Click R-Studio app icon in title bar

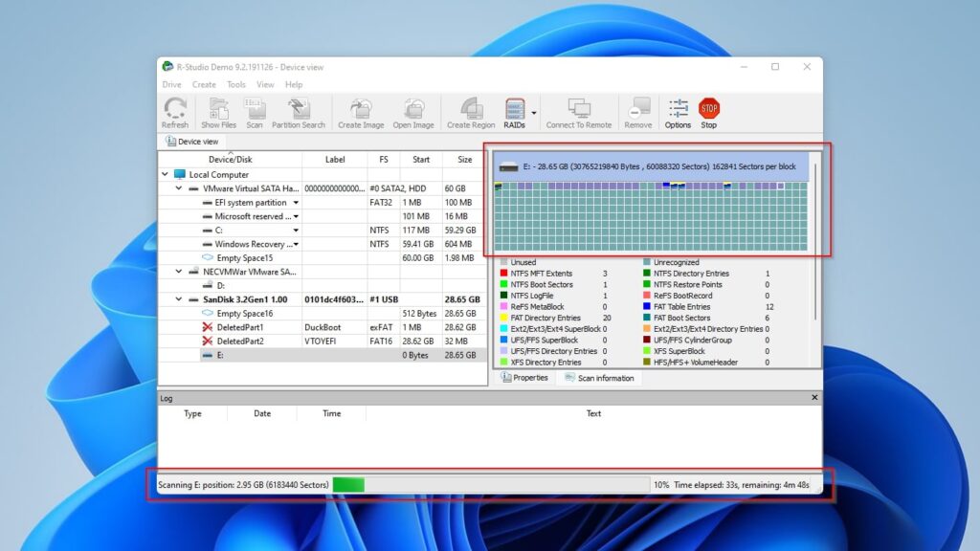[x=167, y=66]
